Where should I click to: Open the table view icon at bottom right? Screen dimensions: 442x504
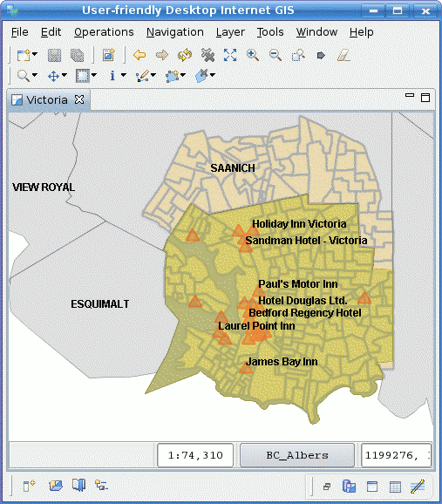(x=395, y=487)
